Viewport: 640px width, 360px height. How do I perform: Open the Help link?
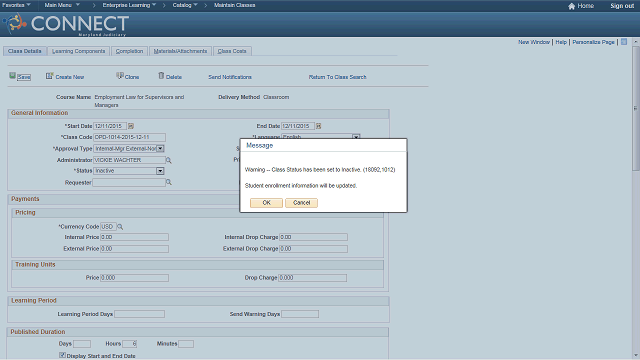tap(561, 42)
